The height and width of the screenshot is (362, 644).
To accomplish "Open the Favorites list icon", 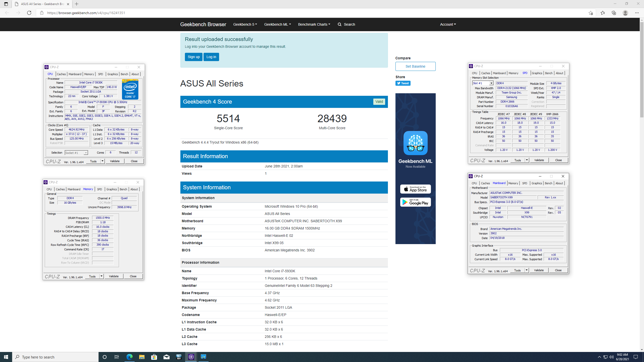I will pos(603,13).
